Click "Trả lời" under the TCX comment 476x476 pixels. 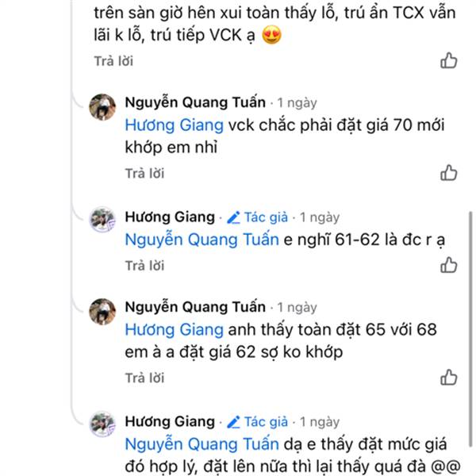[x=113, y=60]
